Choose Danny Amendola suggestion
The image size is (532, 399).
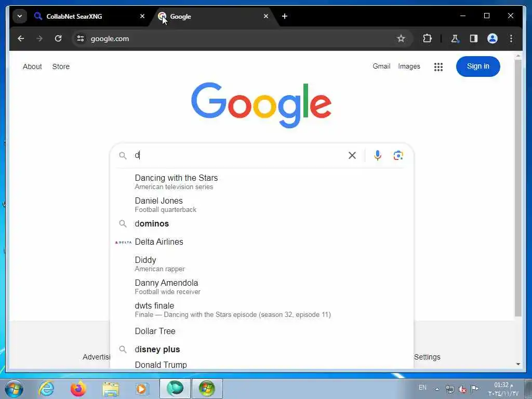pos(262,287)
